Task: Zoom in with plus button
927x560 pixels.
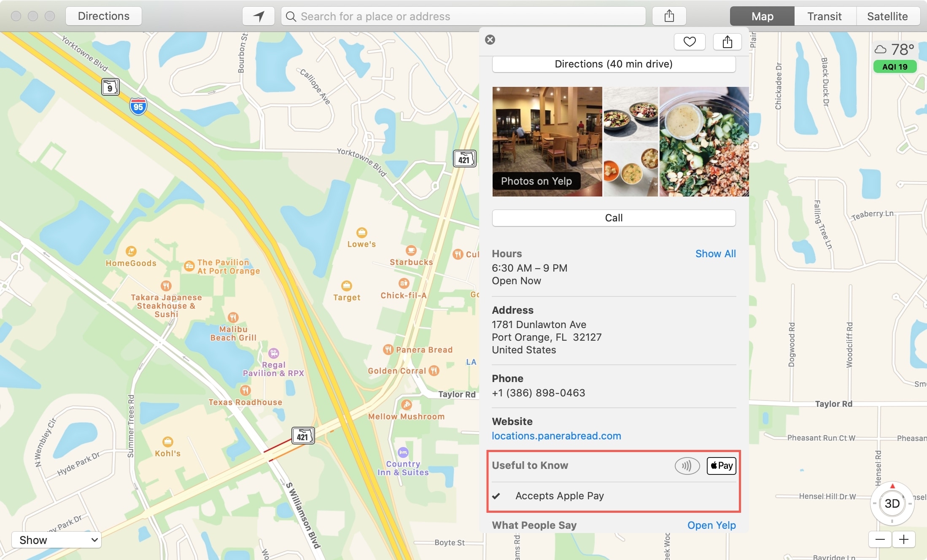Action: tap(903, 540)
